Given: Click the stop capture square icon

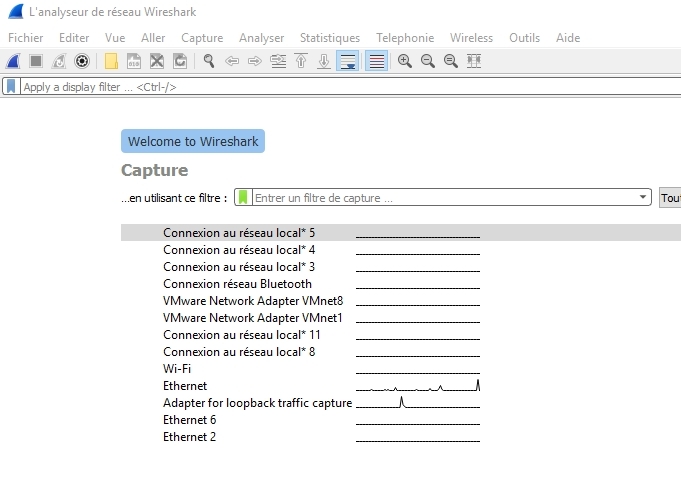Looking at the screenshot, I should [36, 61].
